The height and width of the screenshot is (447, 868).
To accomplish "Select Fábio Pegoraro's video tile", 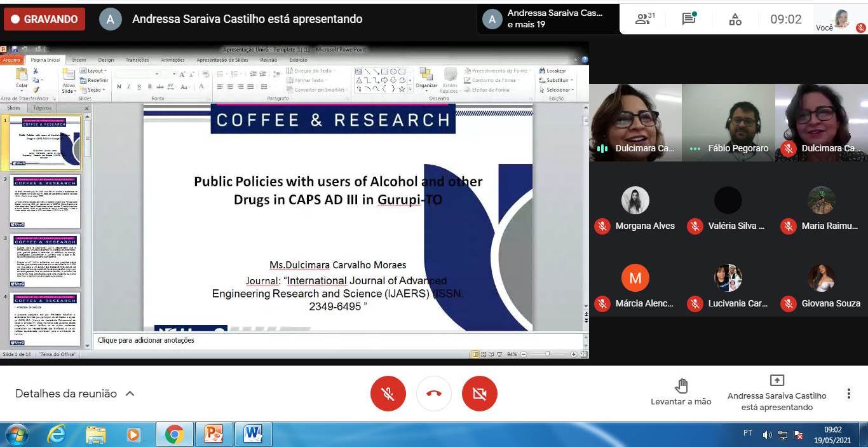I will 728,123.
